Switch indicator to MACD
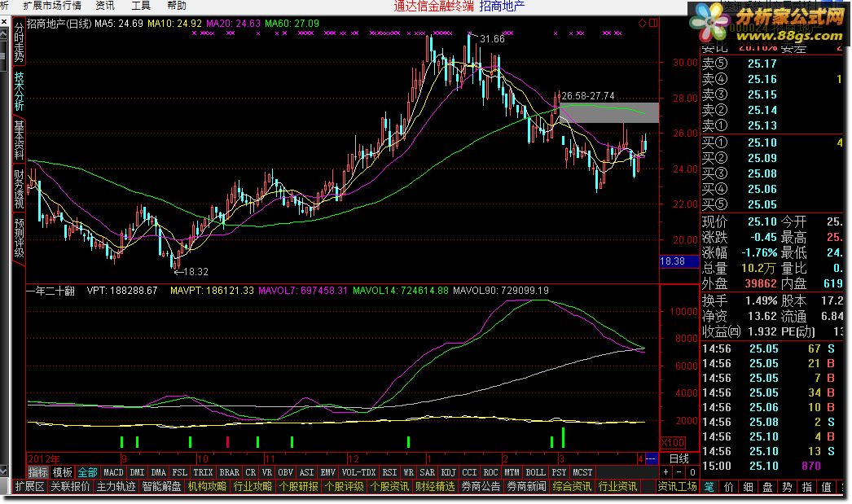 [113, 472]
